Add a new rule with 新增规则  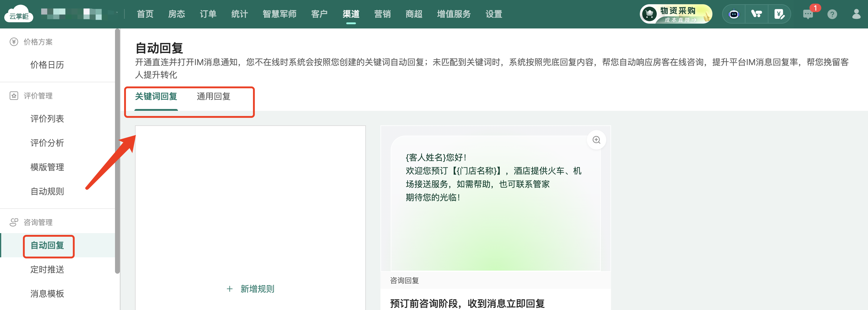click(251, 289)
